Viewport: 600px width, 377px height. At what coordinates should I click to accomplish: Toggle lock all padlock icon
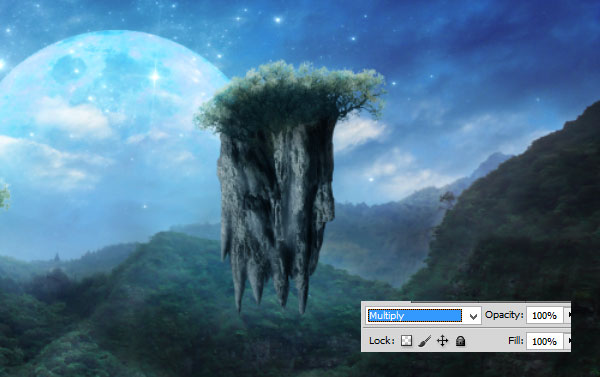click(461, 341)
